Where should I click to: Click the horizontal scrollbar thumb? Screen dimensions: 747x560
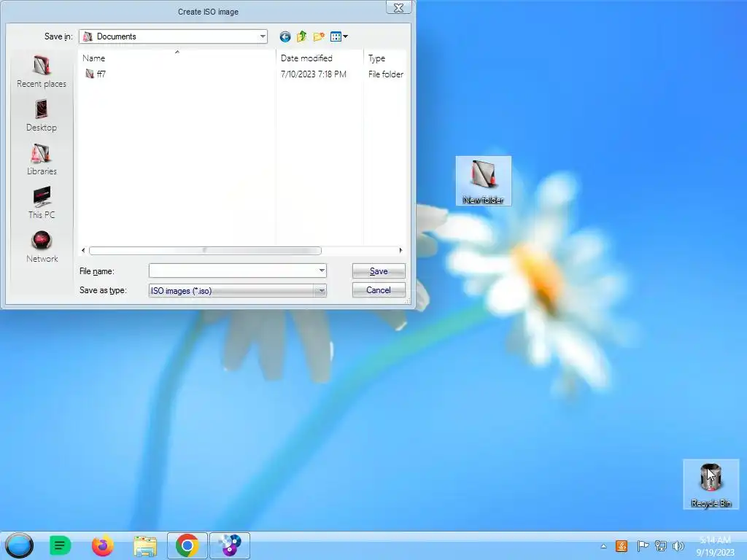pos(205,251)
